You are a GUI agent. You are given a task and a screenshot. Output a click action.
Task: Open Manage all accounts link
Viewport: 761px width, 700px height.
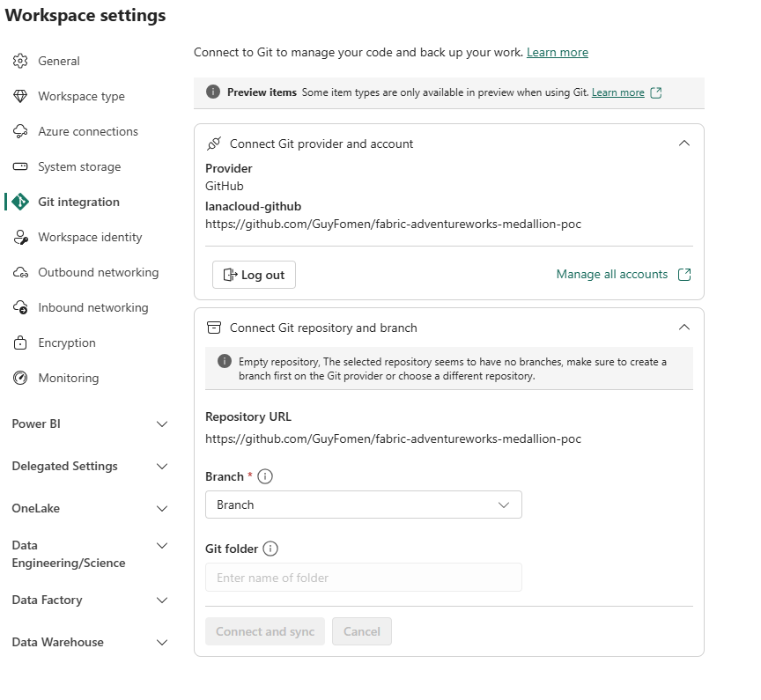click(611, 274)
